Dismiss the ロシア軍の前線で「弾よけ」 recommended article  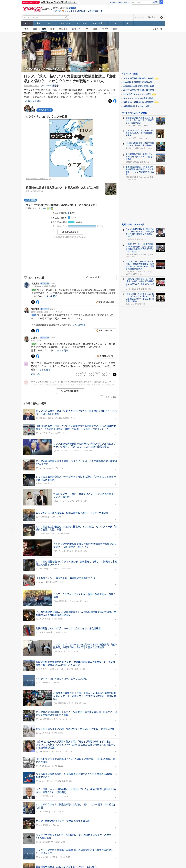tap(115, 419)
